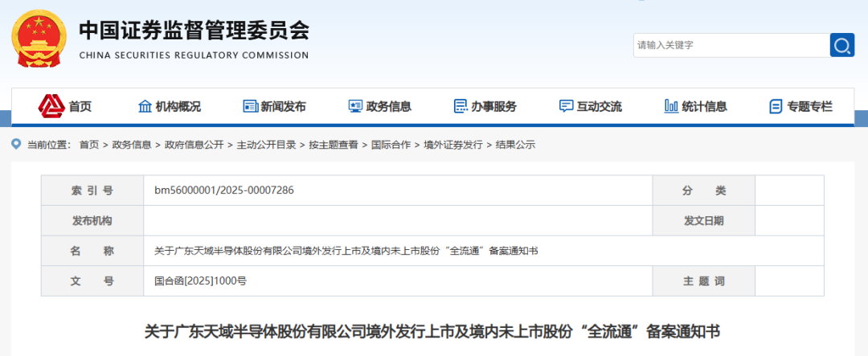The image size is (868, 356).
Task: Open 境外证券发行 breadcrumb link
Action: point(453,145)
